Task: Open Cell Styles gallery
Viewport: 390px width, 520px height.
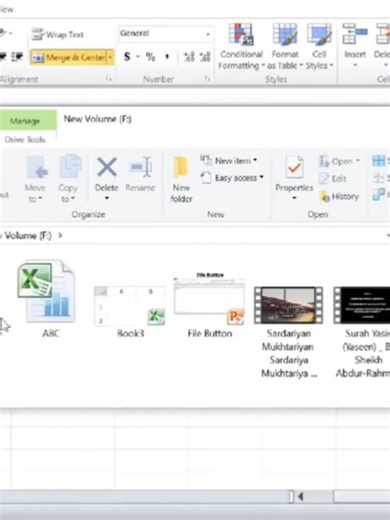Action: coord(319,47)
